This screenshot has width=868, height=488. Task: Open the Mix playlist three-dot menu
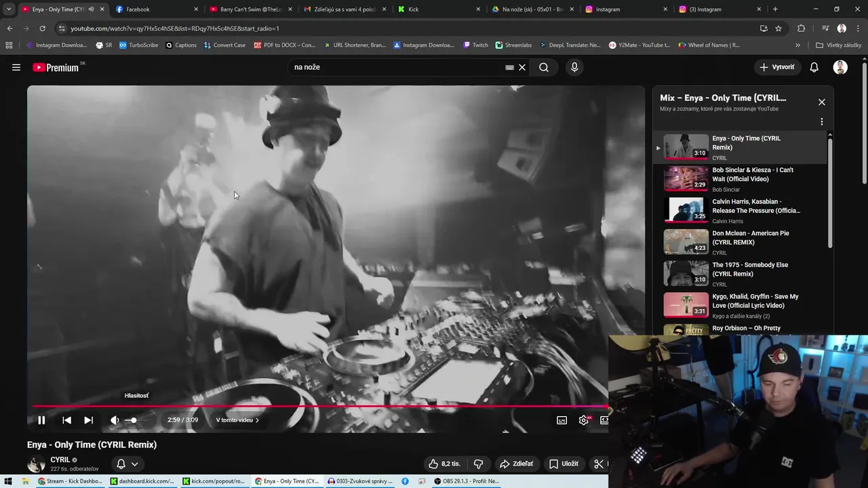click(821, 122)
